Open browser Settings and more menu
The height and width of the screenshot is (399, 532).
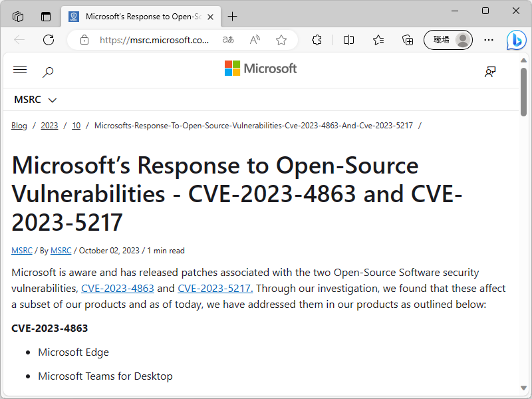pyautogui.click(x=489, y=40)
